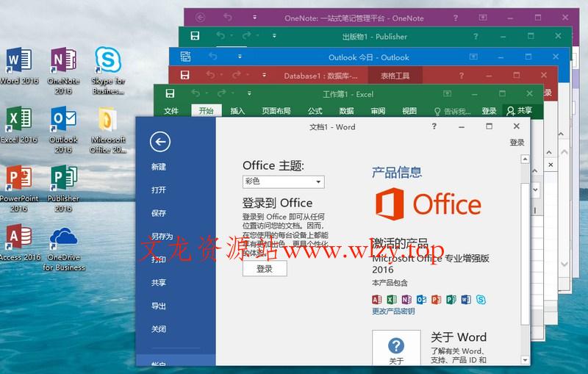Open the Access 2016 desktop shortcut

click(x=19, y=242)
